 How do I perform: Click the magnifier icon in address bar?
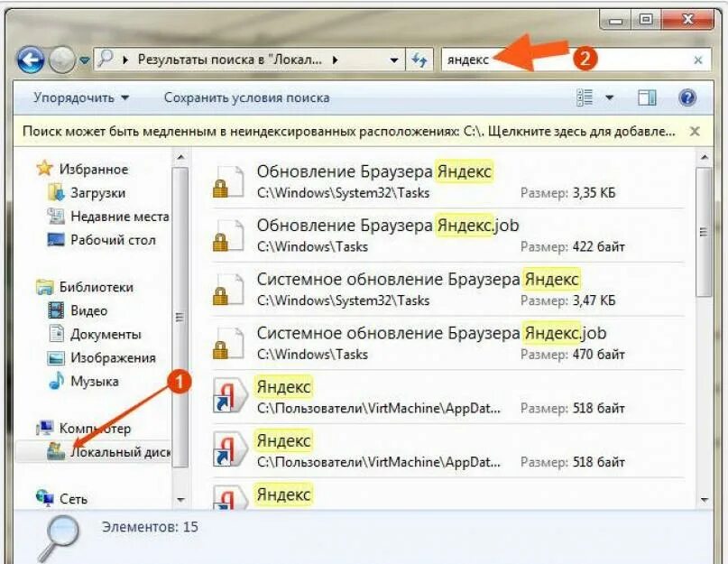(106, 59)
